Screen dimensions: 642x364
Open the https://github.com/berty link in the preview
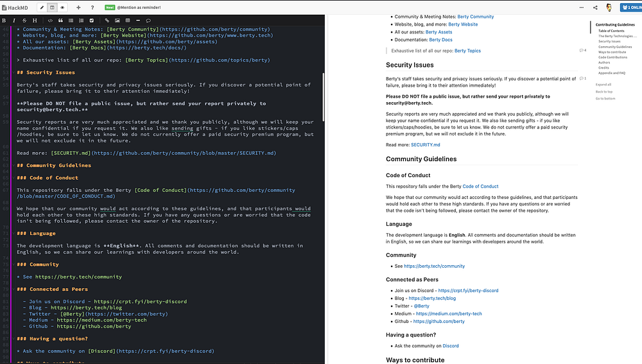[x=438, y=322]
